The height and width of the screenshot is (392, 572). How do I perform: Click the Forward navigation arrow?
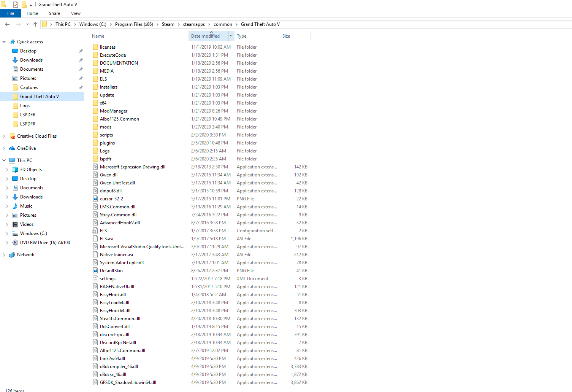coord(18,24)
